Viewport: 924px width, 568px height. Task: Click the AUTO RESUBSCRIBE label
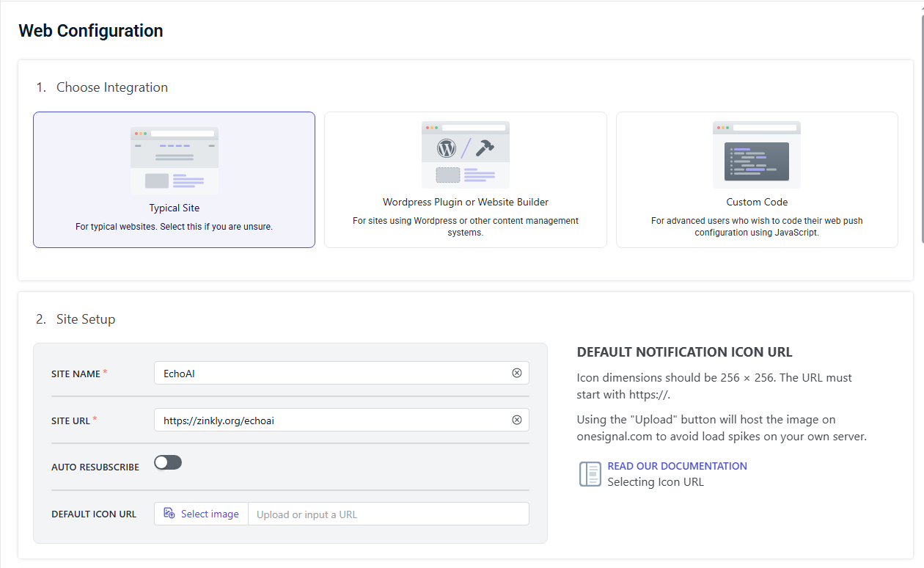tap(95, 467)
